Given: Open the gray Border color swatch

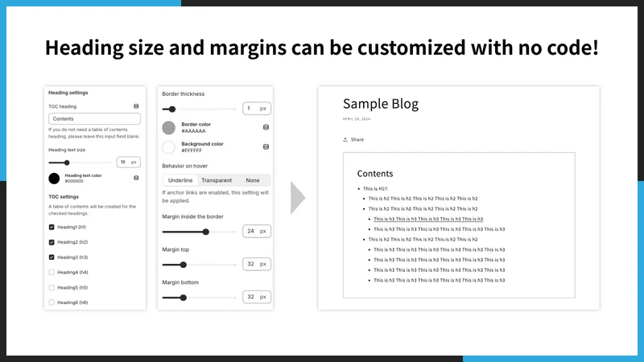Looking at the screenshot, I should (x=168, y=128).
